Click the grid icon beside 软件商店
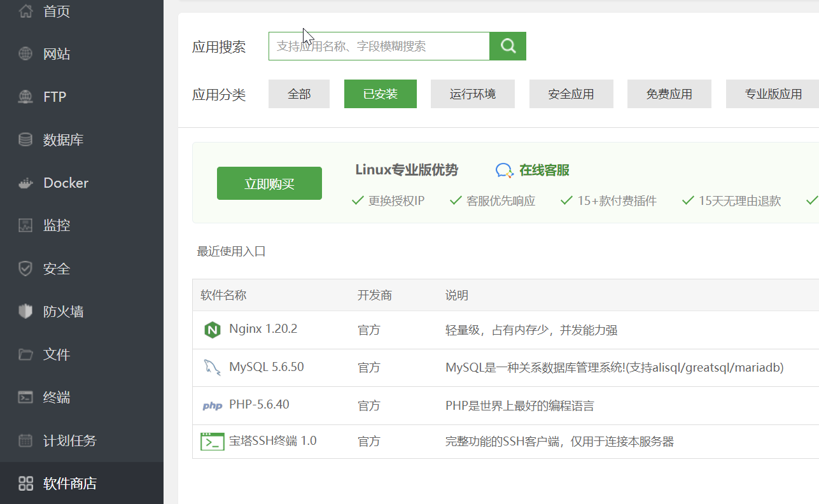 25,483
